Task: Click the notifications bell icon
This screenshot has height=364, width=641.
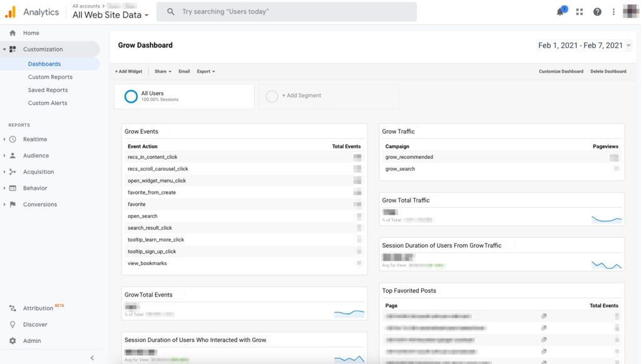Action: coord(560,11)
